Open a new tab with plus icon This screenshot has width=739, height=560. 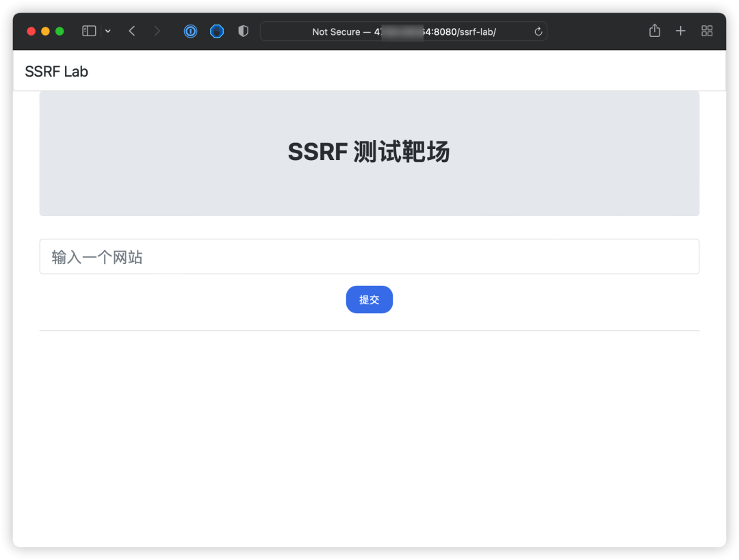click(681, 31)
